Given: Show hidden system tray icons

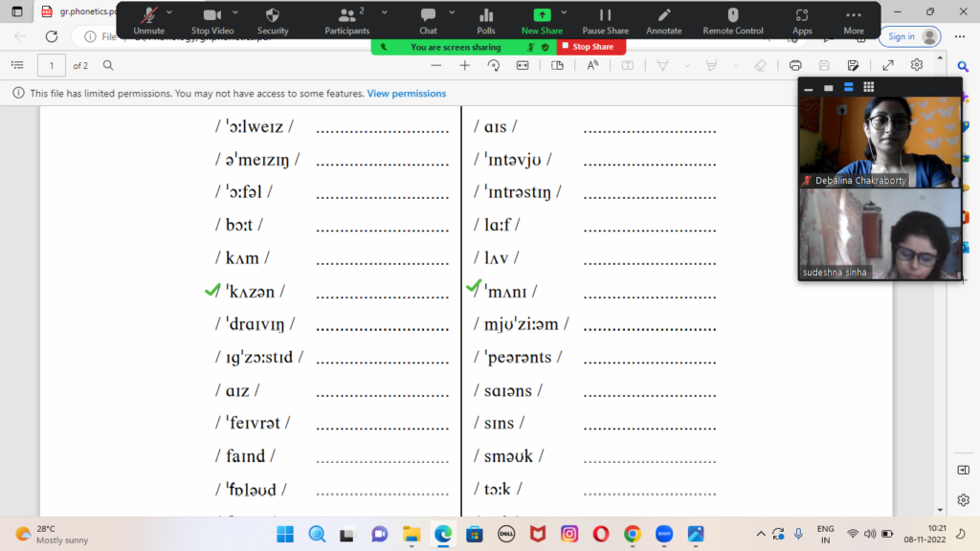Looking at the screenshot, I should tap(761, 534).
